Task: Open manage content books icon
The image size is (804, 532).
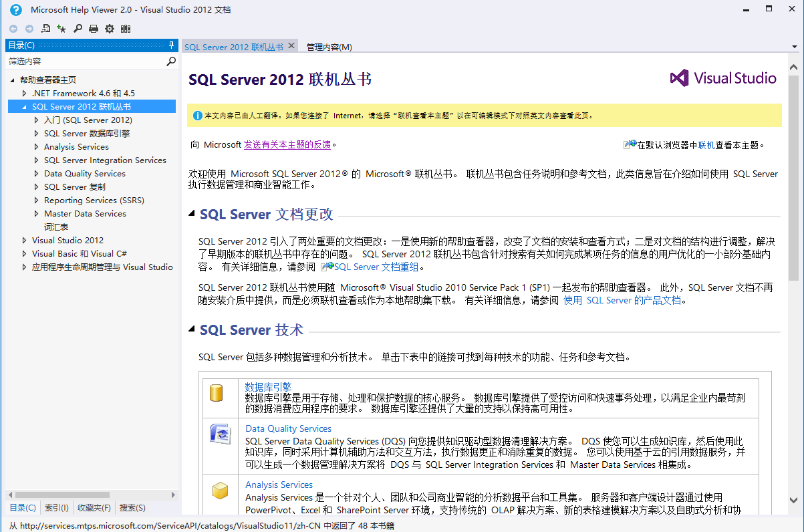Action: [126, 29]
